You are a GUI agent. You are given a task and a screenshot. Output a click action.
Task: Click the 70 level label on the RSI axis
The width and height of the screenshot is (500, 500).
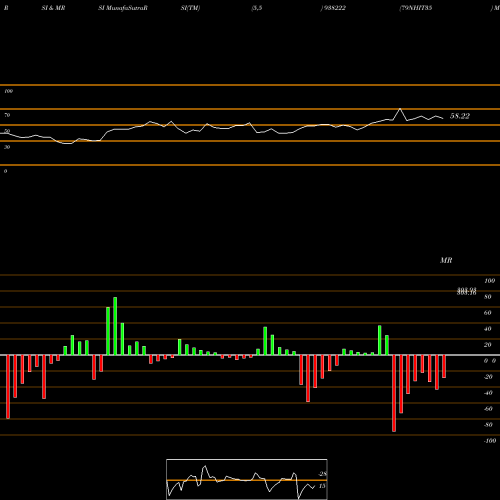7,115
